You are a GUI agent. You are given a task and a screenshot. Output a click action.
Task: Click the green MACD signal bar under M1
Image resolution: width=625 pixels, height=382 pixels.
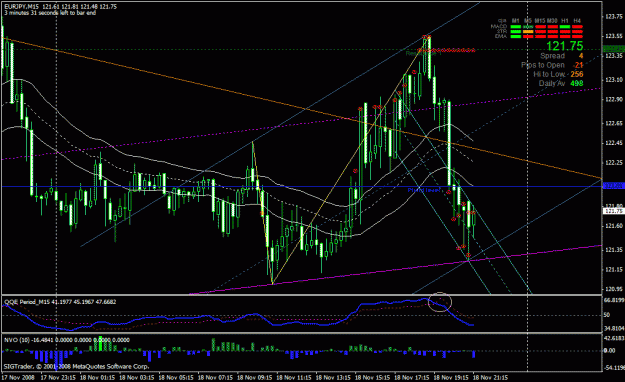pos(516,27)
